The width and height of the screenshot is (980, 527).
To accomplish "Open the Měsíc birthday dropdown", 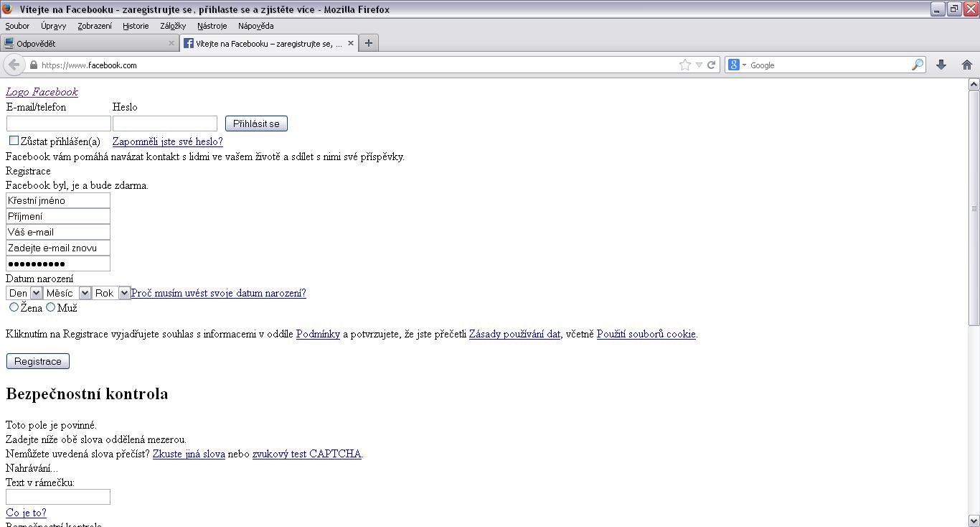I will pyautogui.click(x=67, y=293).
